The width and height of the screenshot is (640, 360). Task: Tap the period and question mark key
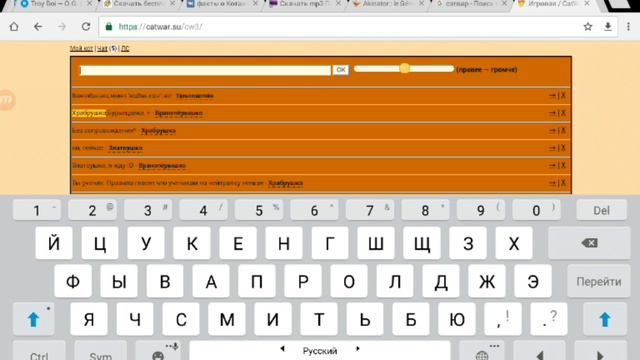tap(549, 319)
